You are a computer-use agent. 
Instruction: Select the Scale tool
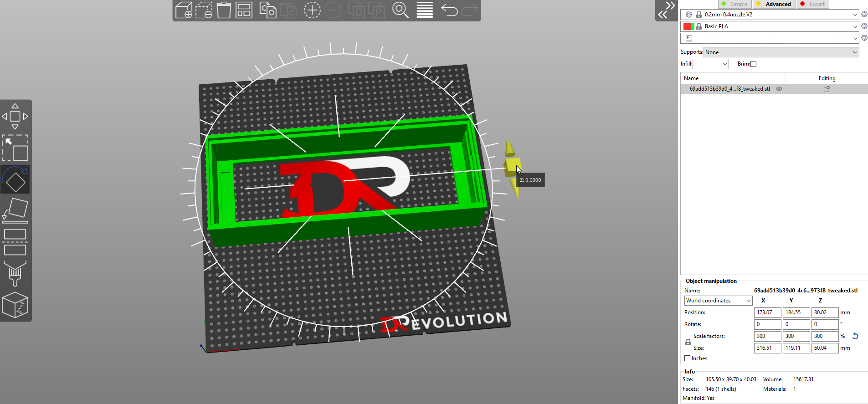[x=15, y=148]
